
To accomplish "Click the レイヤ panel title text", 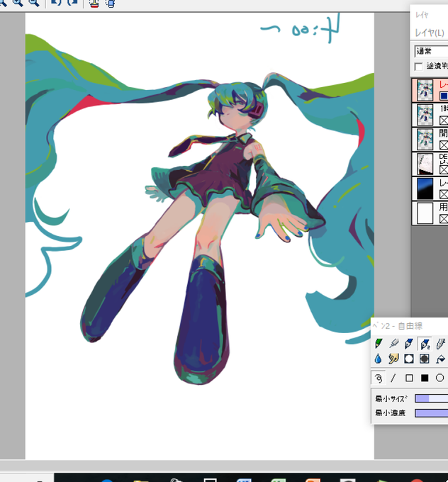I will pyautogui.click(x=422, y=14).
